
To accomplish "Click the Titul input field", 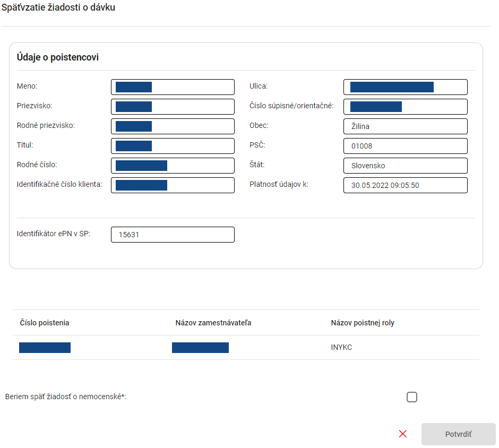I will (x=173, y=146).
